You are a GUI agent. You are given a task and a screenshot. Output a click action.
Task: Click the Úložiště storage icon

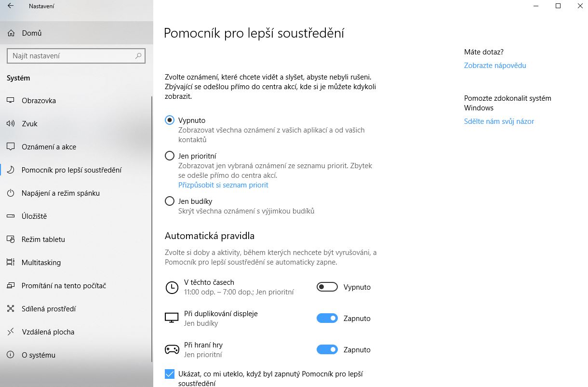[x=11, y=216]
